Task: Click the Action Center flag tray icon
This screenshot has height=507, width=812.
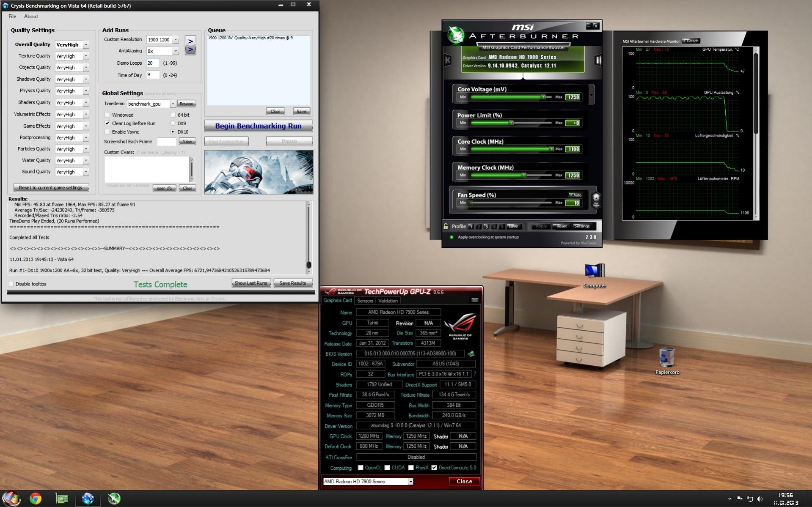Action: click(x=739, y=499)
